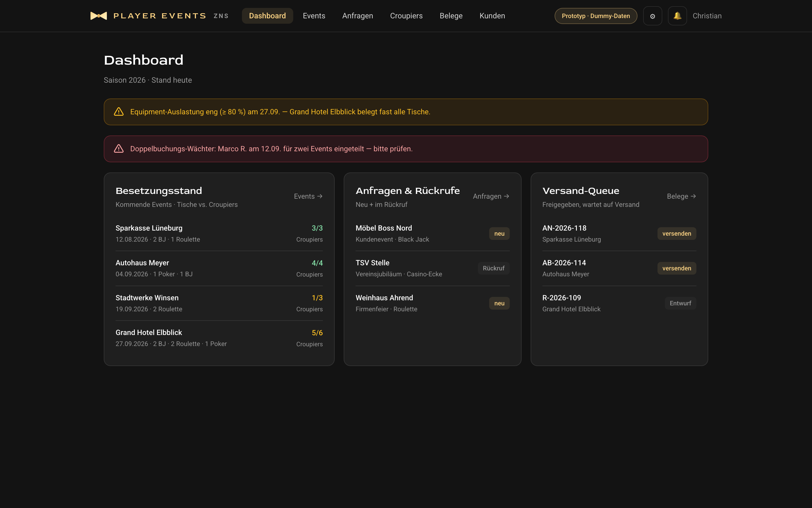
Task: Open settings via gear icon
Action: coord(652,16)
